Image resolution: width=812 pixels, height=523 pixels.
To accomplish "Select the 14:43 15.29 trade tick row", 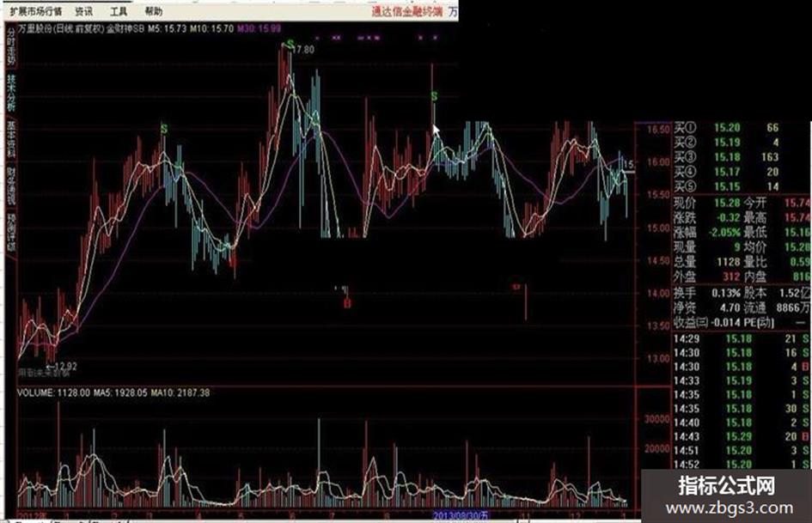I will point(742,436).
